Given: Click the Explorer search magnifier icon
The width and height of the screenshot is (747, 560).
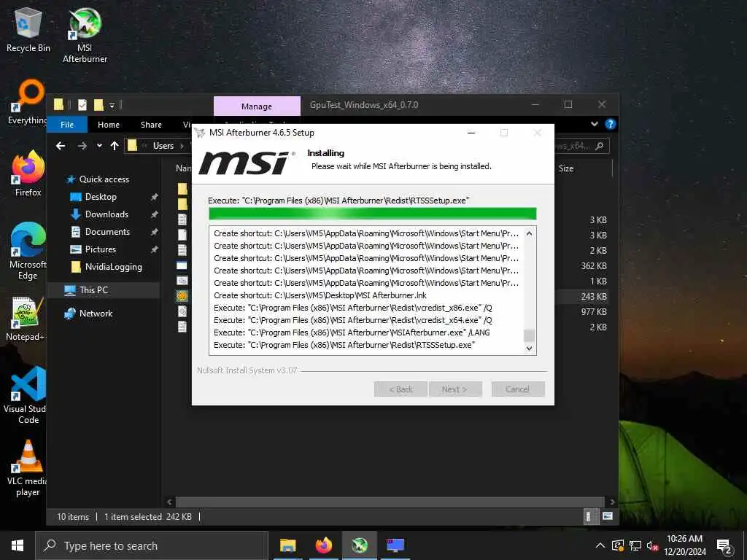Looking at the screenshot, I should 600,146.
